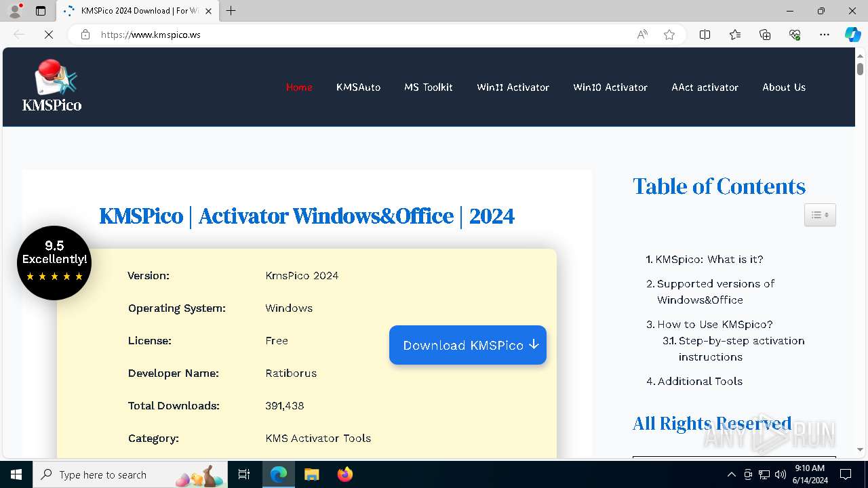This screenshot has height=488, width=868.
Task: Open the clock and date flyout
Action: coord(811,474)
